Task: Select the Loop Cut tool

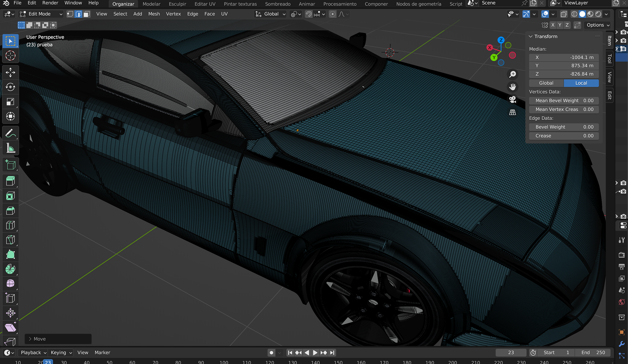Action: point(10,225)
